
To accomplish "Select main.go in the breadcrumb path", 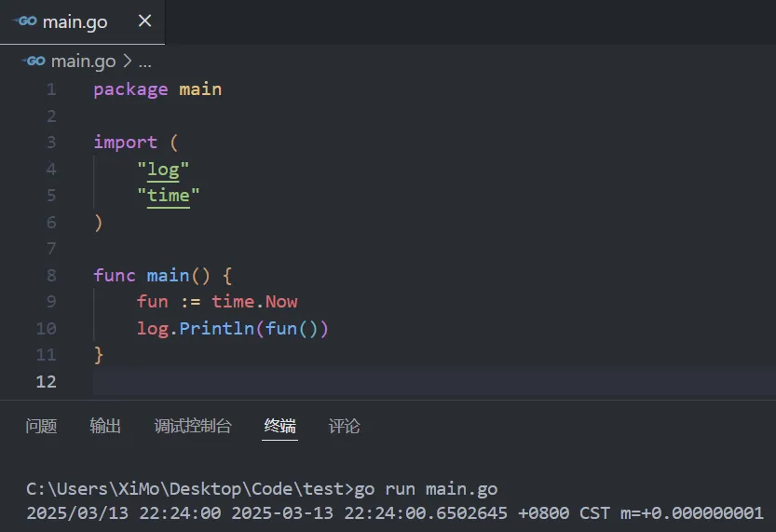I will (x=83, y=61).
